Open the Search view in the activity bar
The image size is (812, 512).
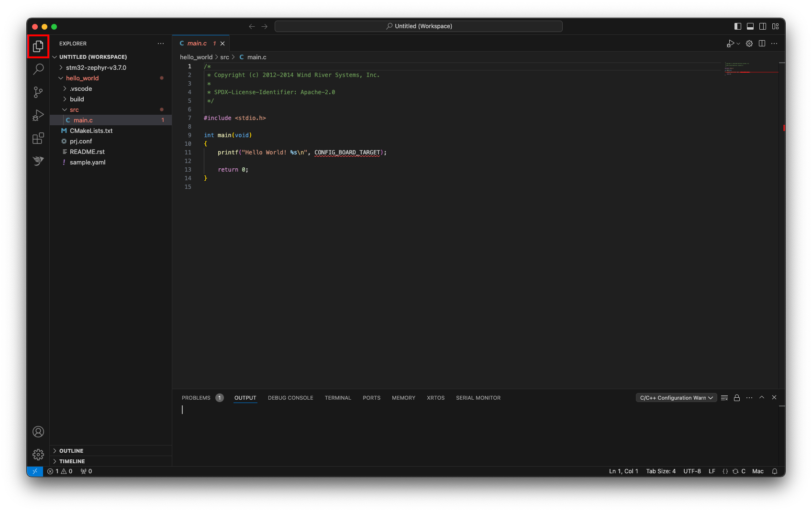click(38, 69)
